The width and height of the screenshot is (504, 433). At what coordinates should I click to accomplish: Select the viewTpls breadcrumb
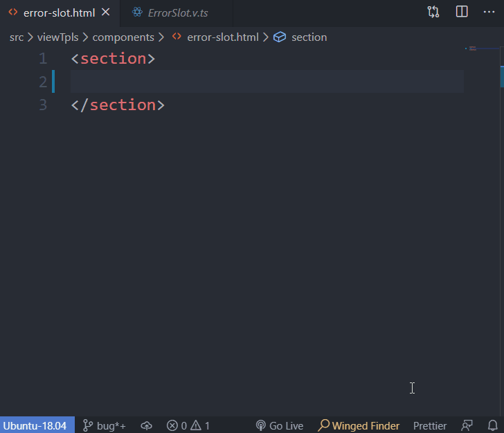(x=58, y=37)
